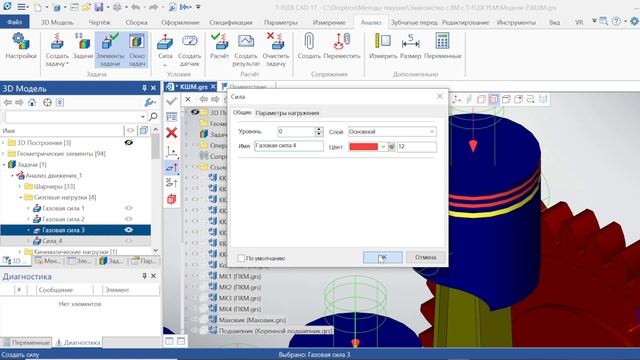
Task: Switch to the Чертёж ribbon tab
Action: 100,22
